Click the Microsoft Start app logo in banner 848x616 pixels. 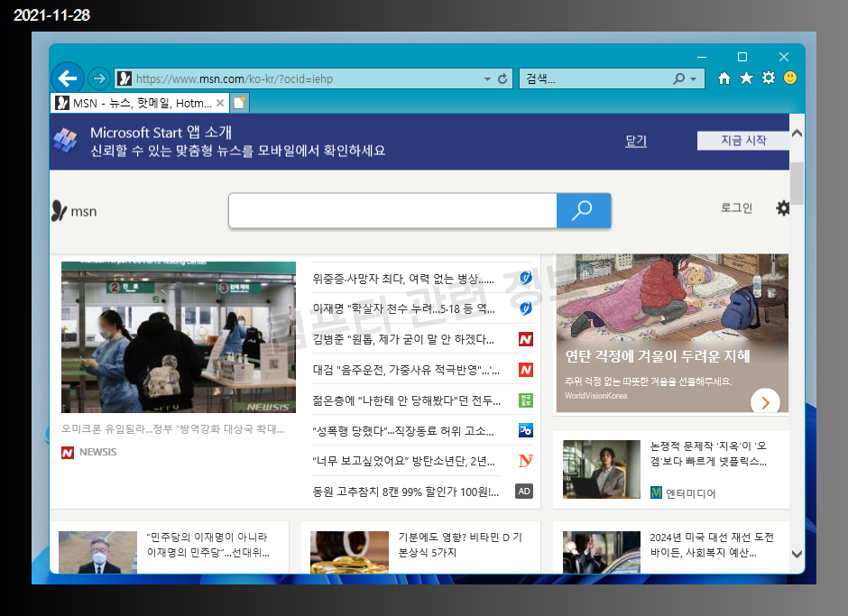[x=66, y=141]
